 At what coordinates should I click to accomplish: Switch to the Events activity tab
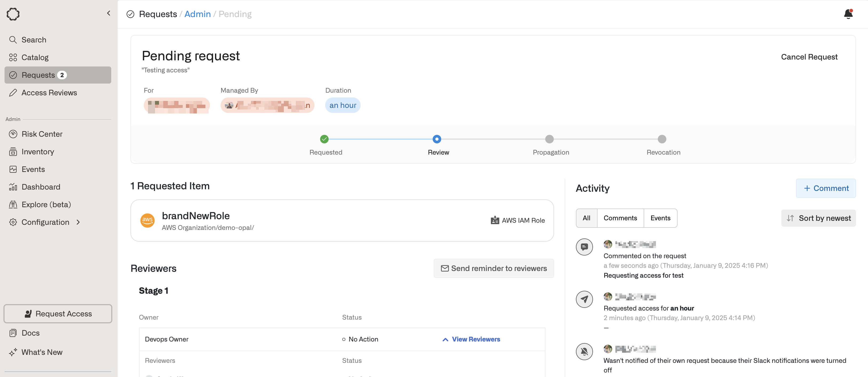coord(660,218)
